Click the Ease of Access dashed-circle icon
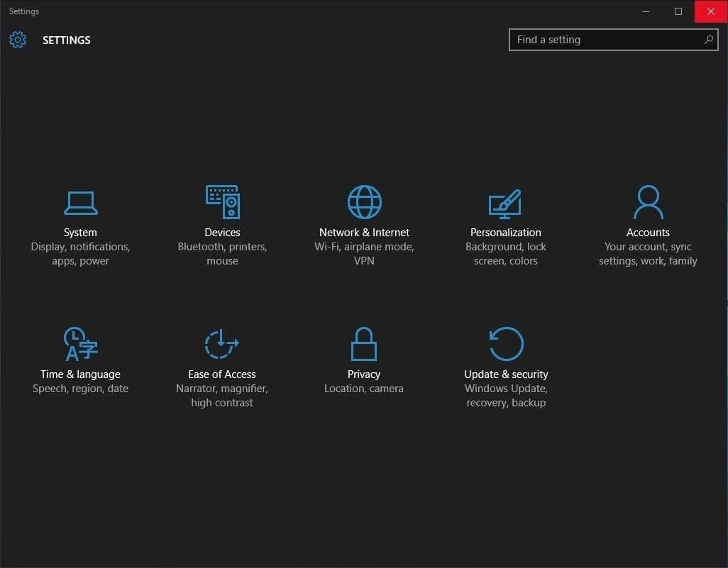Viewport: 728px width, 568px height. [x=221, y=344]
